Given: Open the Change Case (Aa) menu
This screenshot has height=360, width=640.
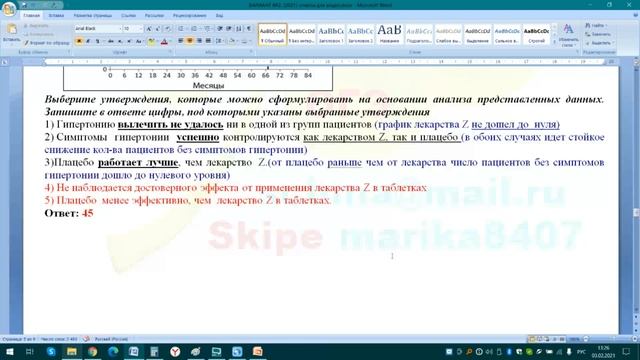Looking at the screenshot, I should pos(139,41).
